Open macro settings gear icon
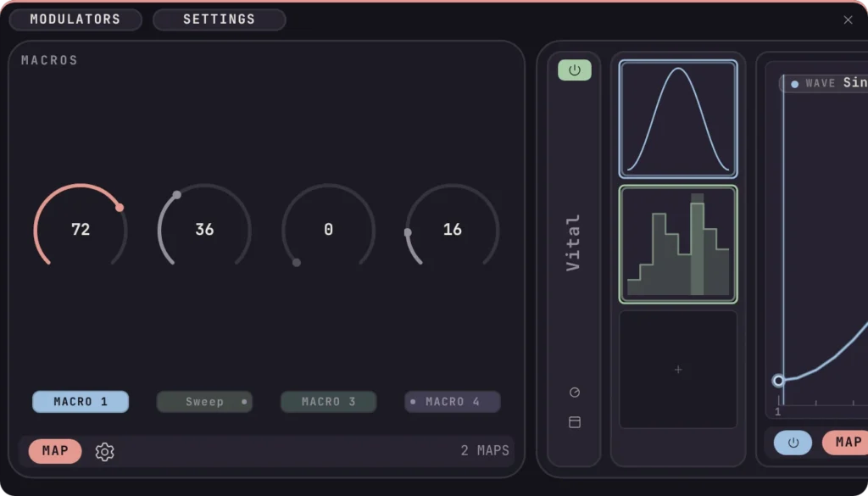This screenshot has width=868, height=496. 104,452
